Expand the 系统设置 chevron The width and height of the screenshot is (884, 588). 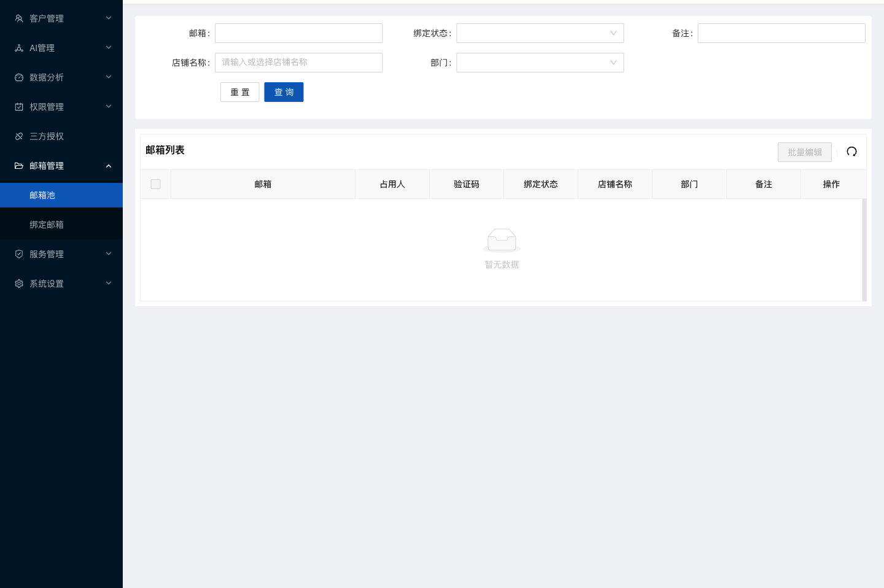point(109,284)
